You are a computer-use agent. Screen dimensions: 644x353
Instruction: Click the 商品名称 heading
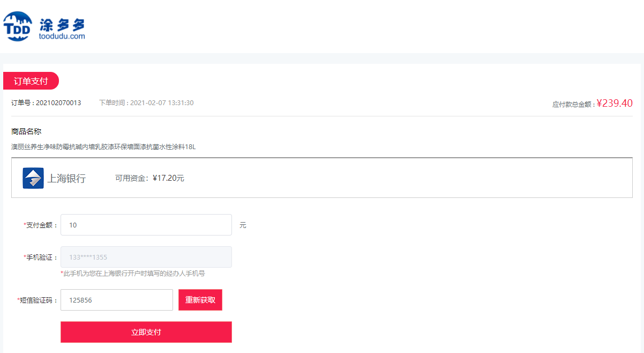pos(26,131)
